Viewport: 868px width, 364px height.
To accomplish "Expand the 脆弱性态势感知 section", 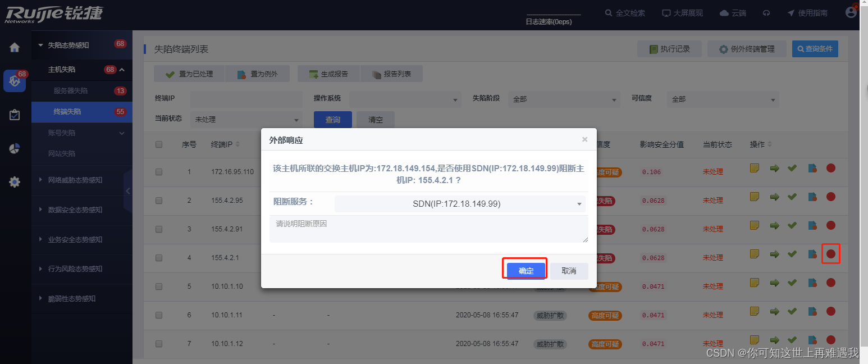I will click(x=82, y=299).
